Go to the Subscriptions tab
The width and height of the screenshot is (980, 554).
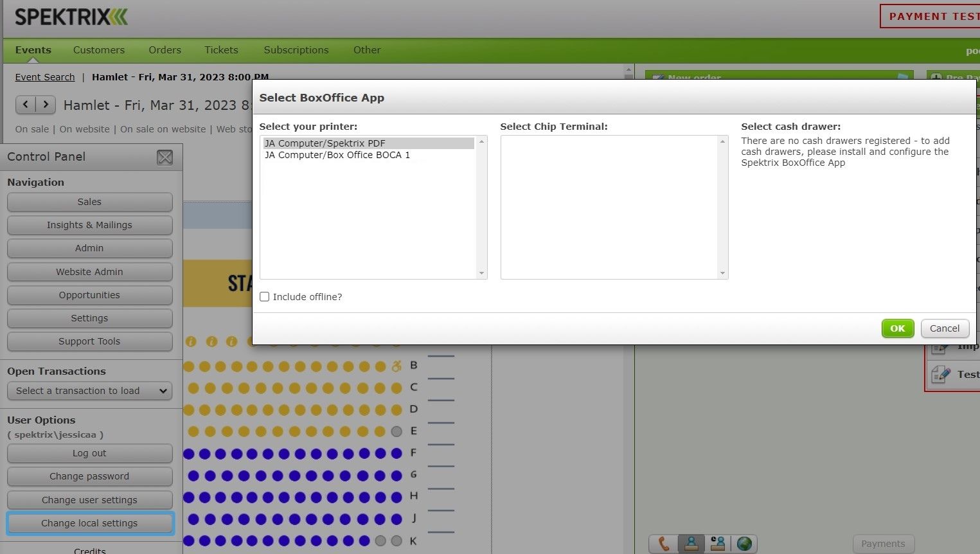(296, 50)
